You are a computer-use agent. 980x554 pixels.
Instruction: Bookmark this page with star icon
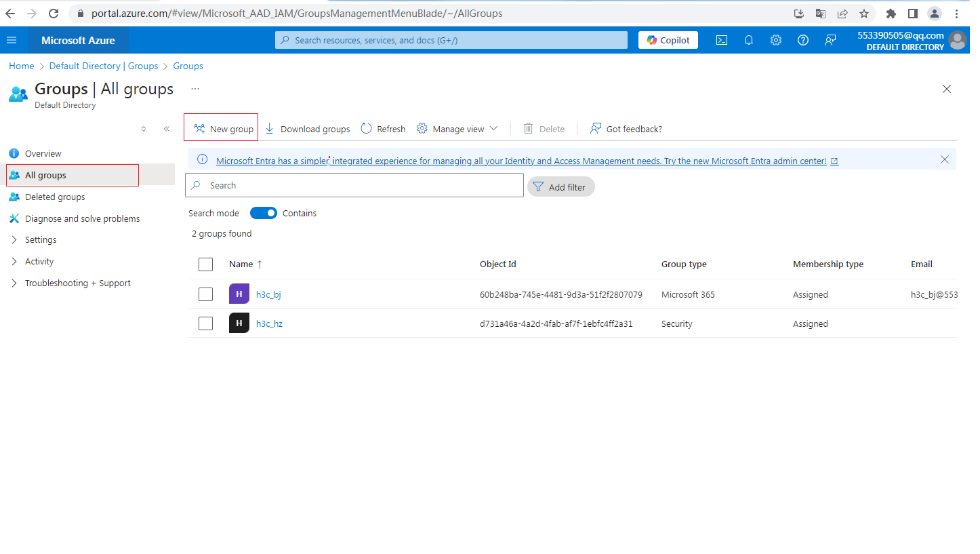click(x=864, y=14)
